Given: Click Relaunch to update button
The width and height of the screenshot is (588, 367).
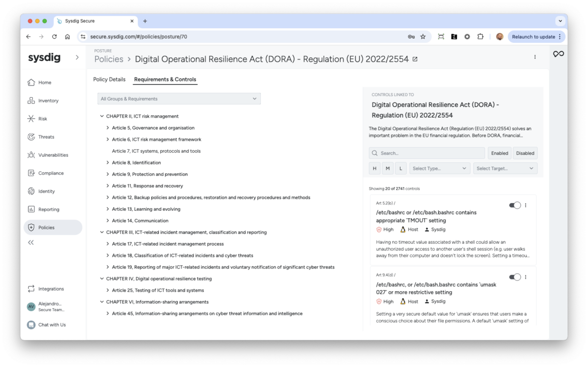Looking at the screenshot, I should 536,37.
